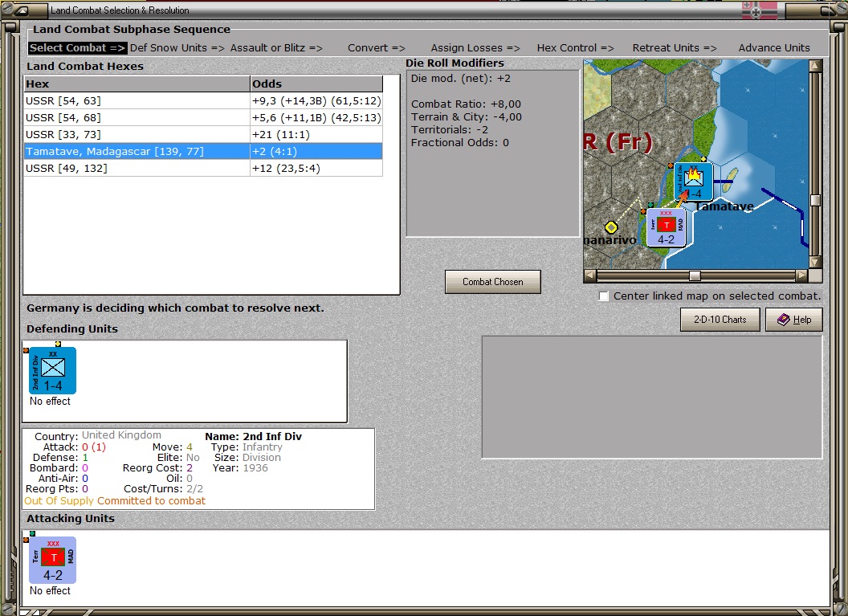Click the Retreat Units => subphase label
This screenshot has width=848, height=616.
point(675,48)
